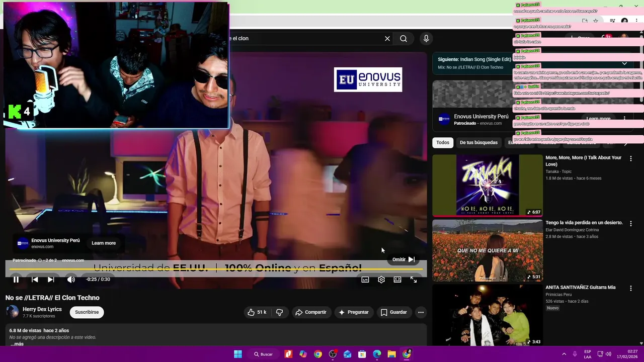The height and width of the screenshot is (362, 644).
Task: Select the Todos filter chip
Action: [x=443, y=143]
